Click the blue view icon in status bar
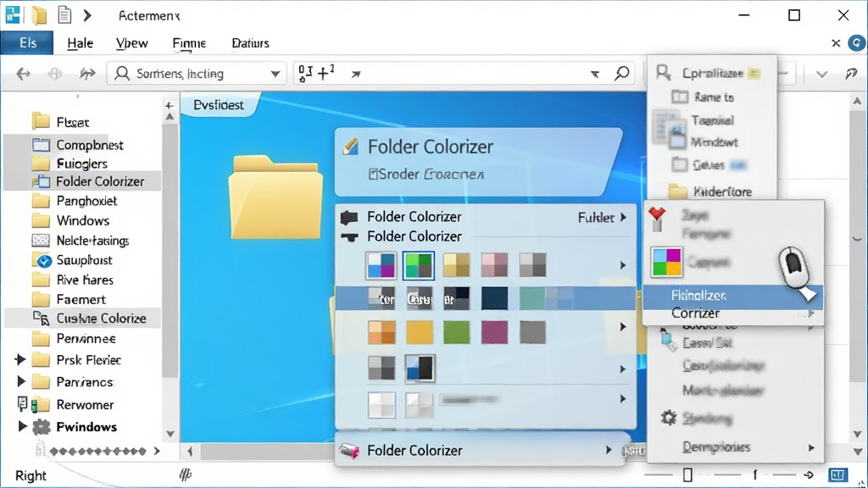Screen dimensions: 868x488 click(837, 474)
